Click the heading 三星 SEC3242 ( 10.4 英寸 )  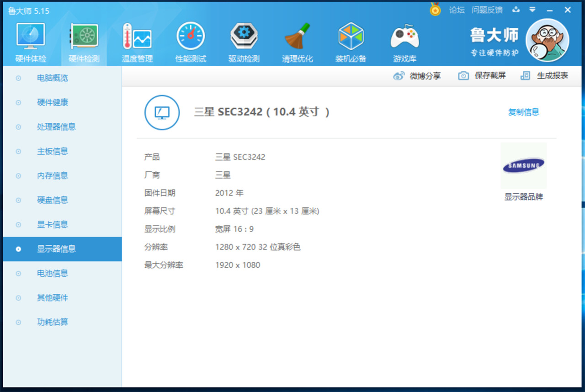pos(262,112)
